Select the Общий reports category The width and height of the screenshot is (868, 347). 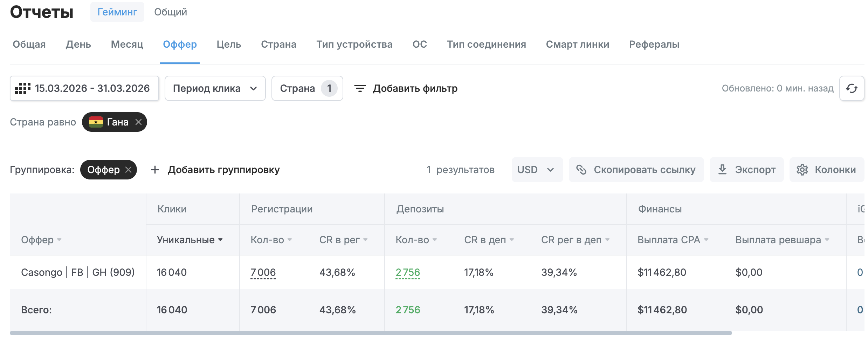(x=171, y=12)
